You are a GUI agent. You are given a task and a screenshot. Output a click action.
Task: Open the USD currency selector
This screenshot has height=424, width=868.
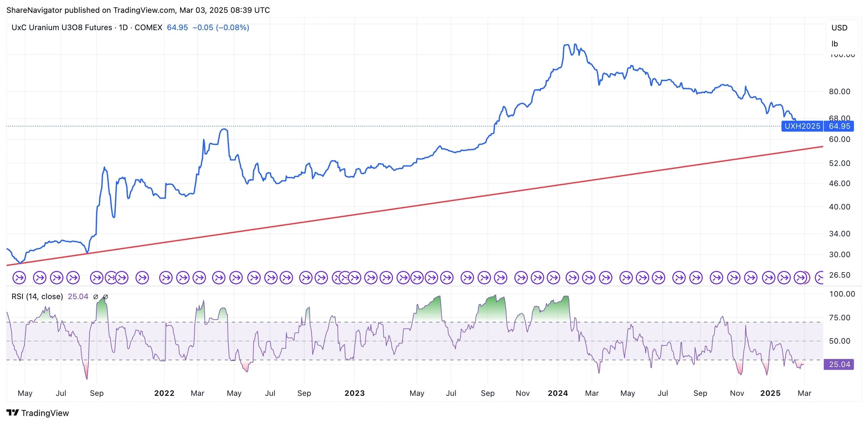[x=839, y=28]
